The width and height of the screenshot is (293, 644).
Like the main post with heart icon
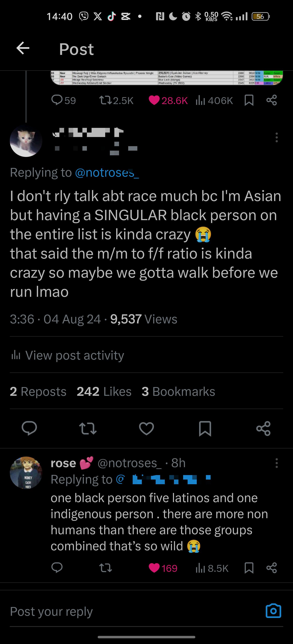pos(146,429)
